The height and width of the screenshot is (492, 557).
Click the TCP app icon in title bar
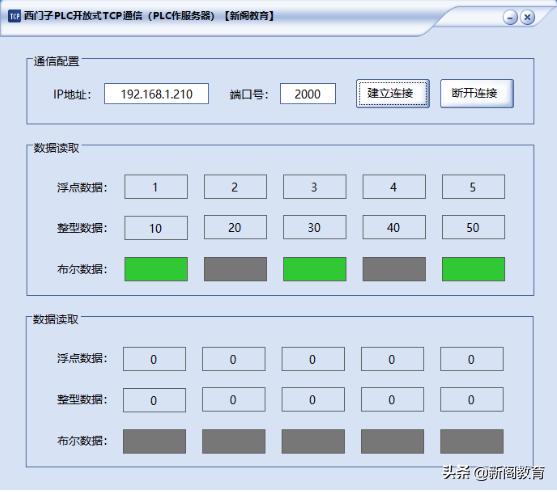click(x=15, y=16)
